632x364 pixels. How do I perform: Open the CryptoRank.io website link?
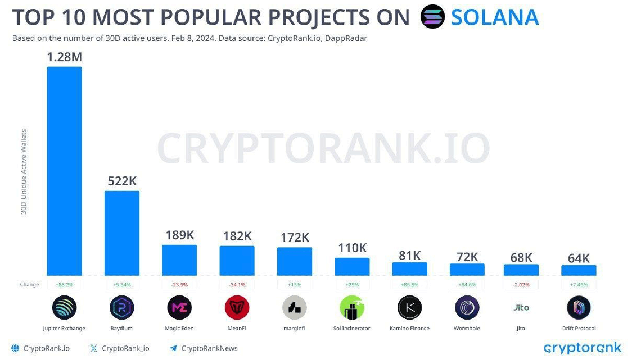tap(40, 348)
